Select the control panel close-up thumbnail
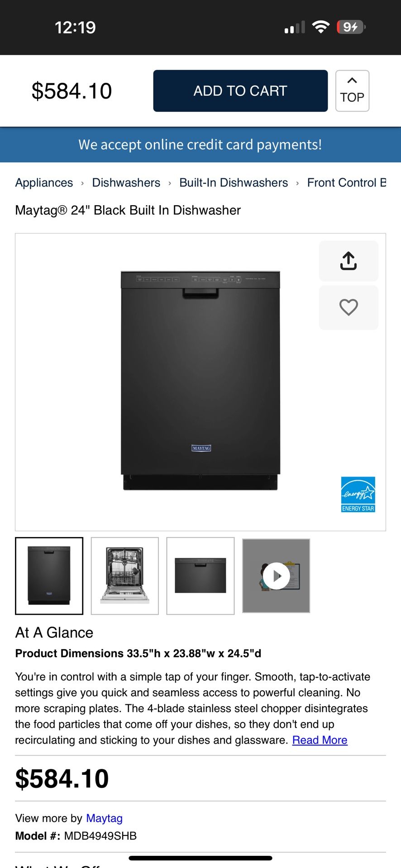This screenshot has height=868, width=401. click(x=200, y=576)
